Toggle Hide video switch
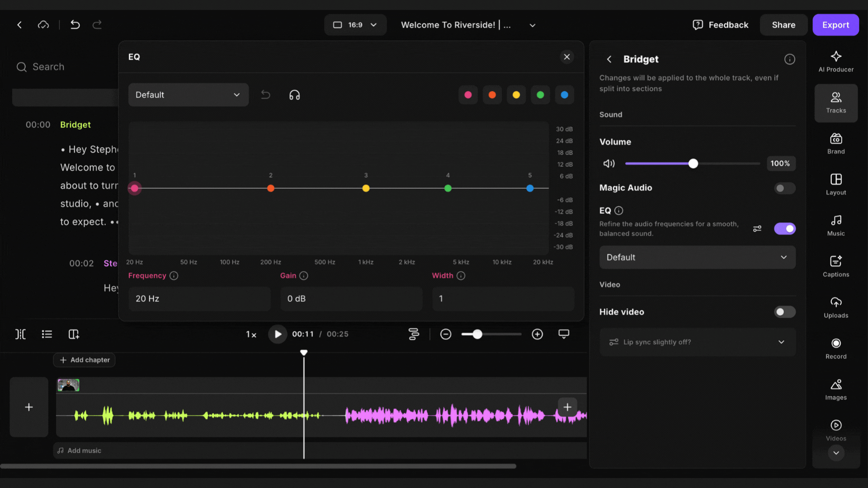This screenshot has height=488, width=868. [784, 312]
